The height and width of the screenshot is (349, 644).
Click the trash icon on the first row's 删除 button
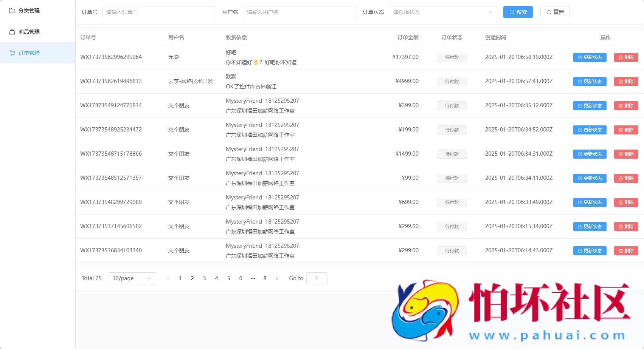pos(621,57)
